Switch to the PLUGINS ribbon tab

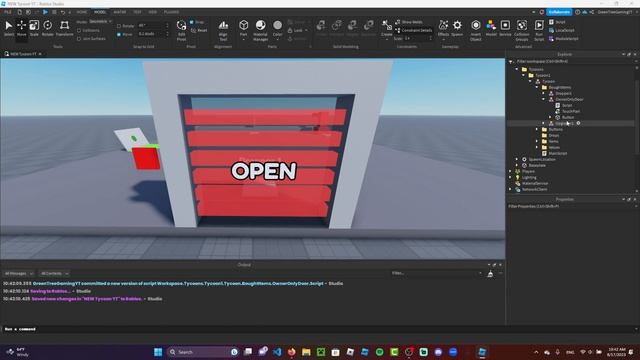point(171,12)
